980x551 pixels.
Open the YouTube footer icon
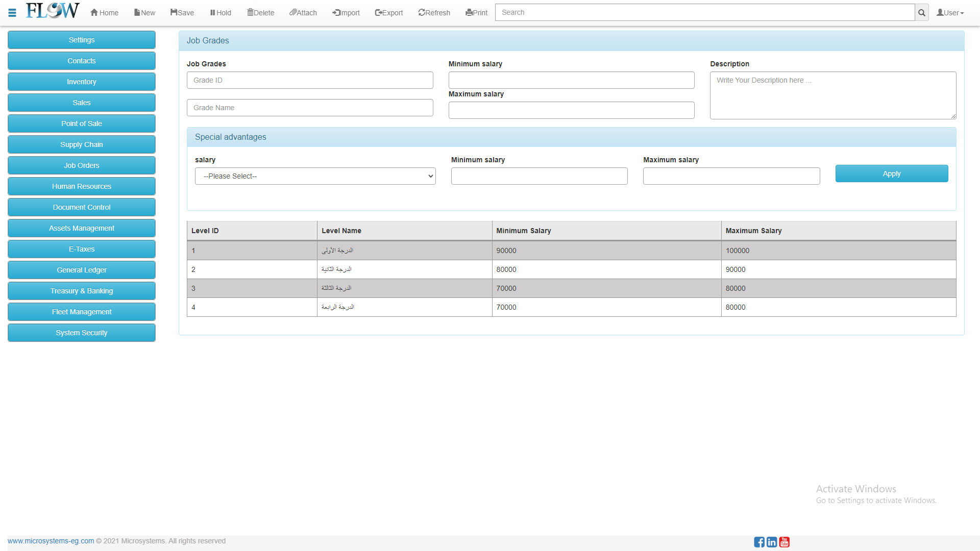[785, 542]
